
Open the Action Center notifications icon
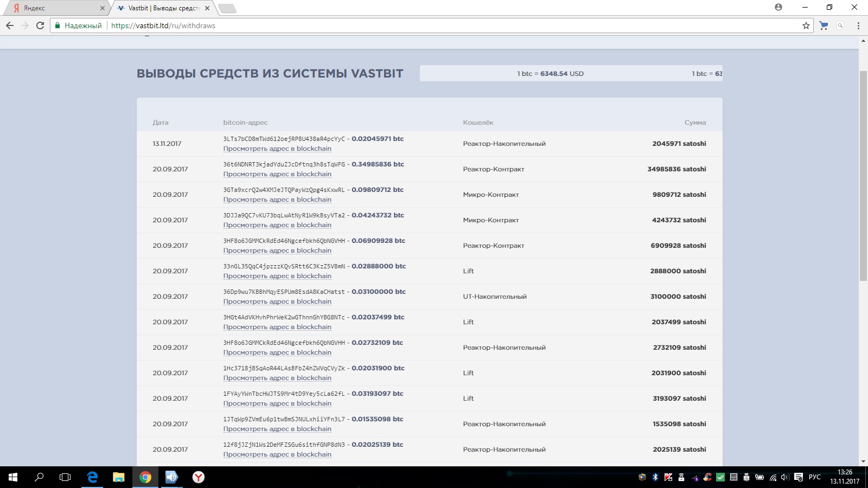799,477
